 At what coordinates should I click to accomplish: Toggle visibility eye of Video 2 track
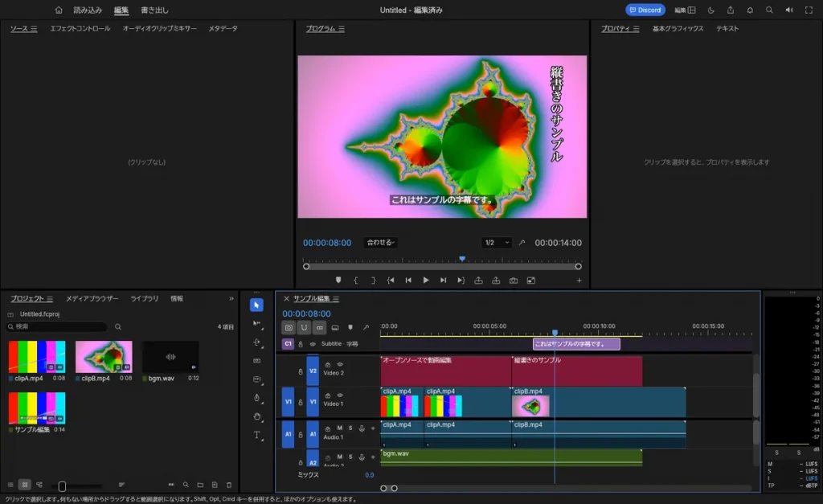(x=340, y=364)
